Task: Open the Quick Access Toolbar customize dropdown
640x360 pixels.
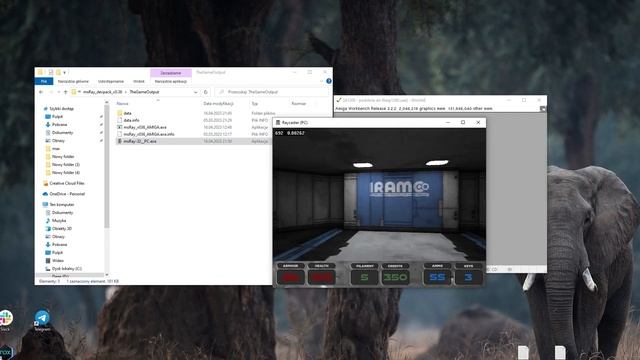Action: [x=64, y=73]
